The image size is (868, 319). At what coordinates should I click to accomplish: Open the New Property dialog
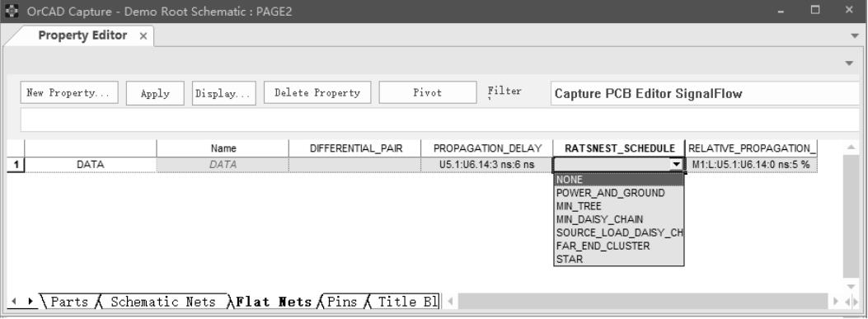pos(69,92)
